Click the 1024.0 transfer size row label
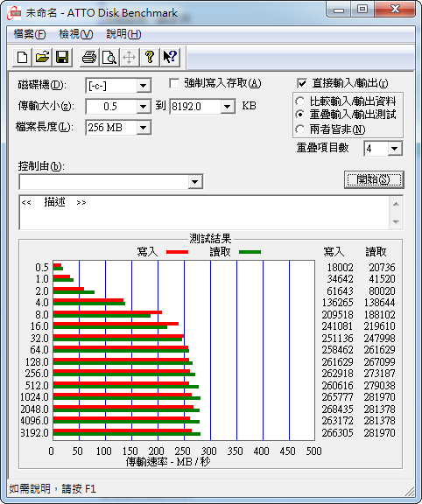 (34, 397)
